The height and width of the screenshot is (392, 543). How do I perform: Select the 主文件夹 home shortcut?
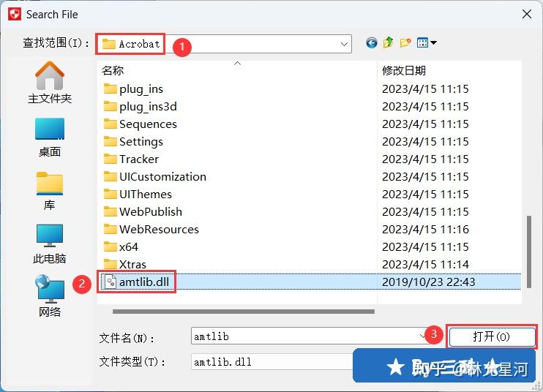click(50, 83)
